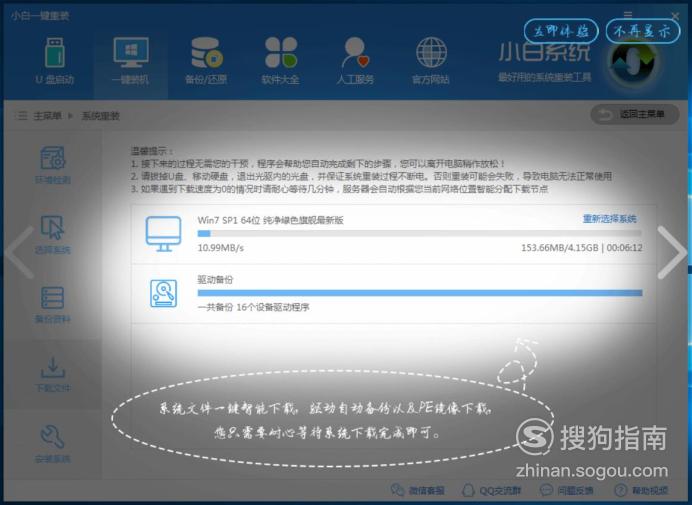Click the 驱动备份 progress bar
Image resolution: width=692 pixels, height=505 pixels.
click(420, 293)
